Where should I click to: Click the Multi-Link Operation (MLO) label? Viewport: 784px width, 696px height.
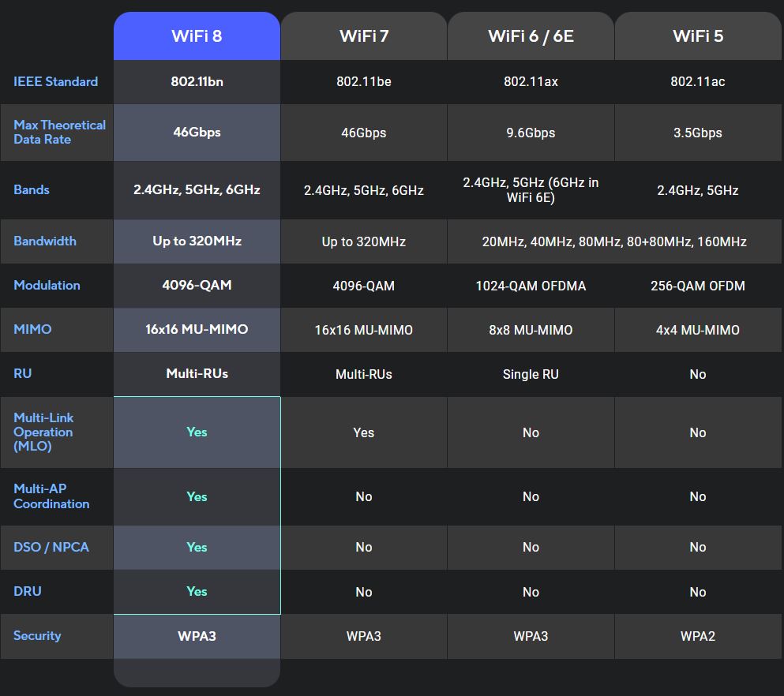(x=43, y=432)
